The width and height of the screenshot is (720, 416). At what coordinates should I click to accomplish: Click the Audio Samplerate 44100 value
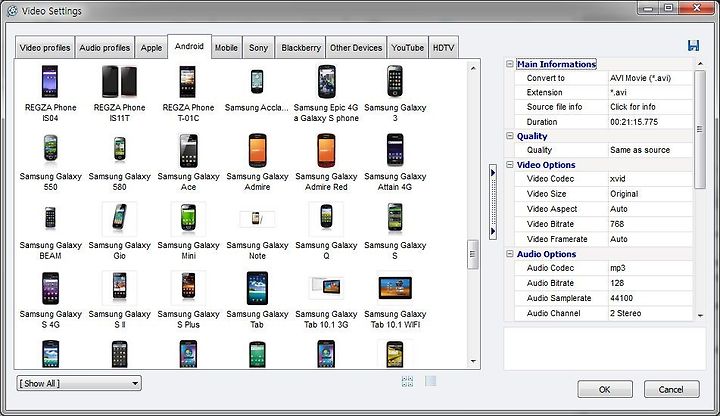click(x=650, y=298)
